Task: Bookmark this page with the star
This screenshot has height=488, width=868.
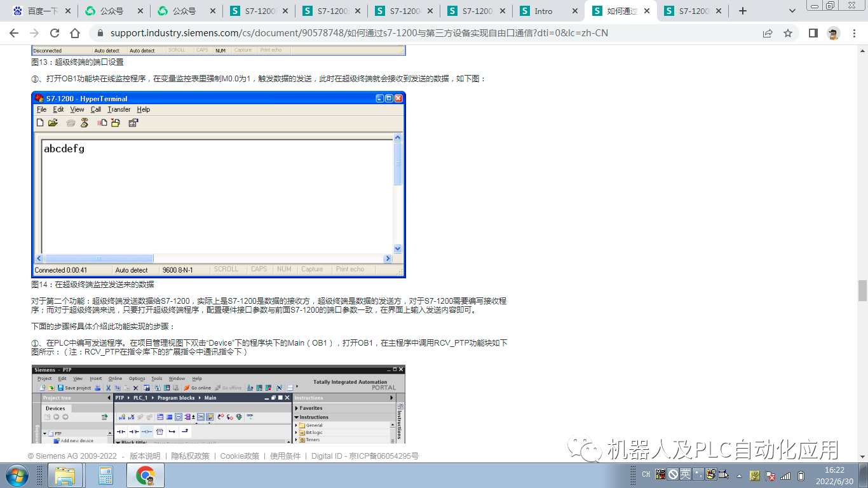Action: [x=788, y=33]
